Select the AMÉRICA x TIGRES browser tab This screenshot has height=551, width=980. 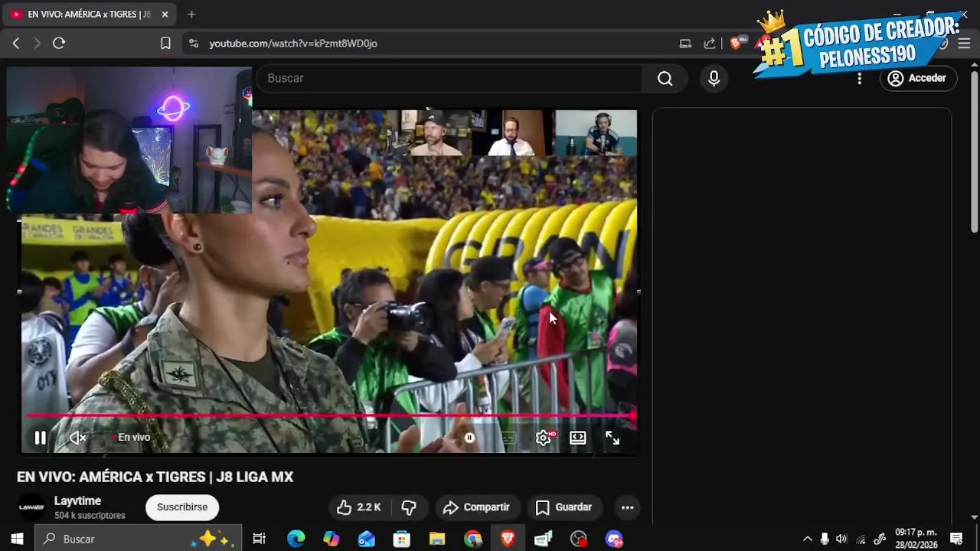tap(90, 15)
